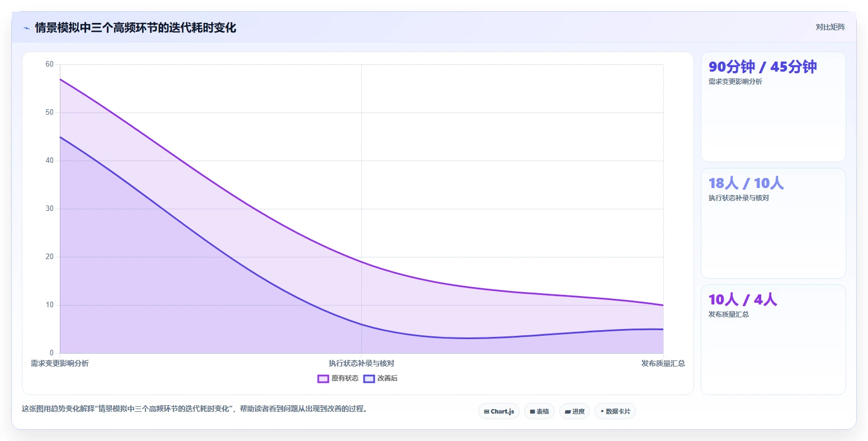Click the lightning icon beside the title
Viewport: 868px width, 441px height.
tap(26, 28)
